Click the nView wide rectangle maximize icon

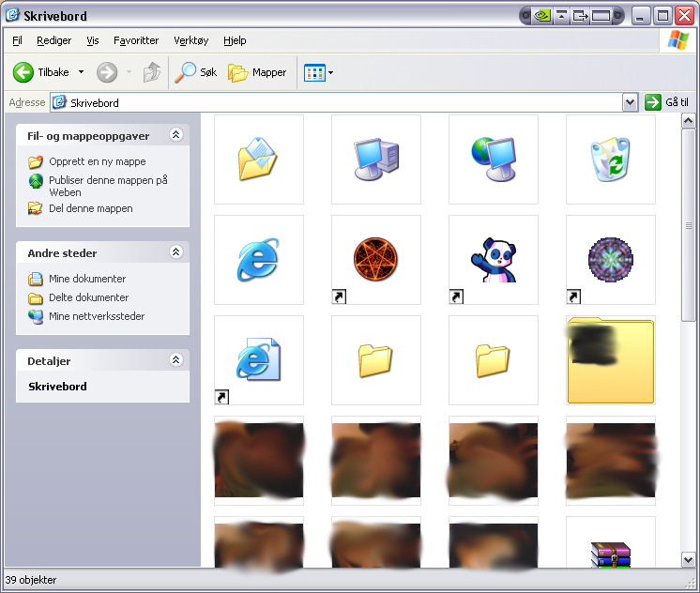coord(601,16)
